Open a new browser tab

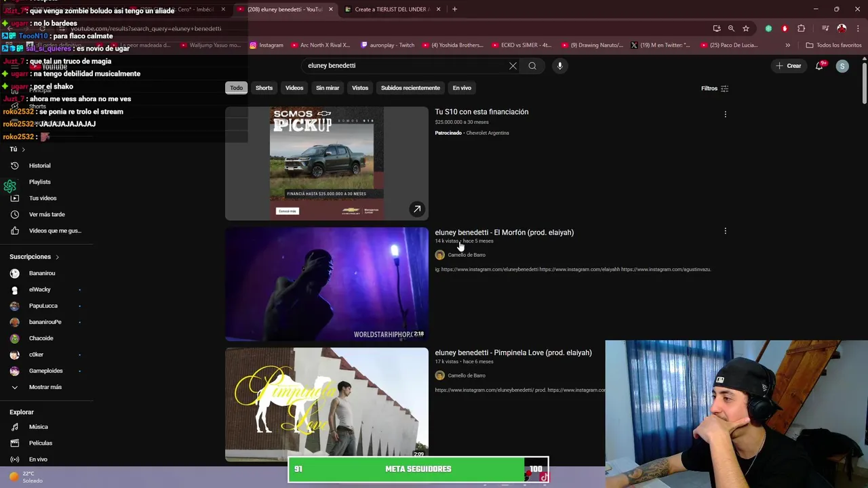(454, 9)
